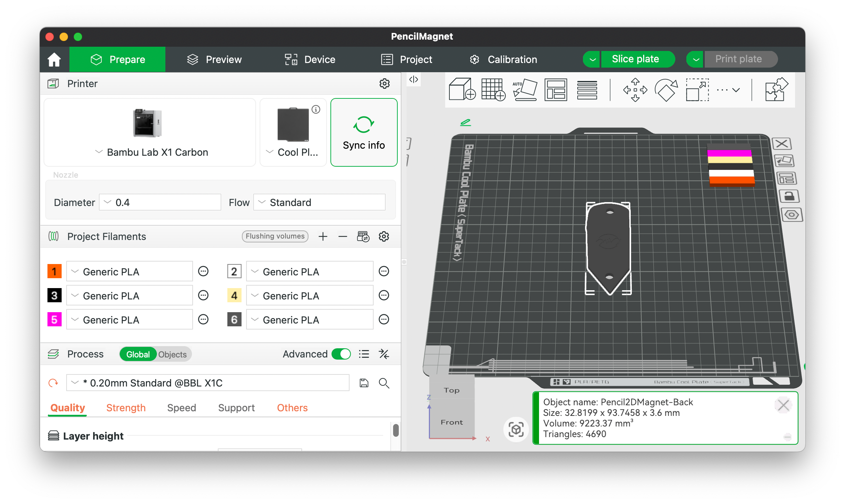Open printer settings gear
845x504 pixels.
point(385,84)
